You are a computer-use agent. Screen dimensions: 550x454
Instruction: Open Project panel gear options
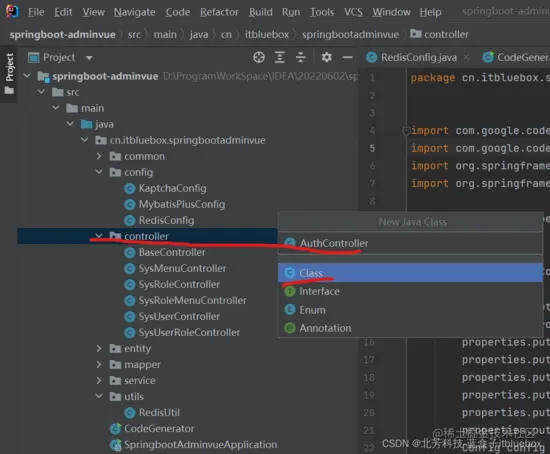click(327, 57)
